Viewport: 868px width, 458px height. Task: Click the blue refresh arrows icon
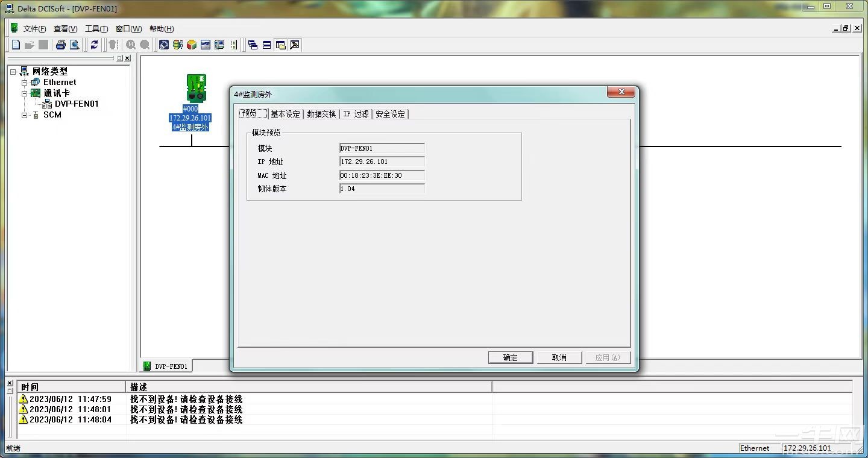point(94,45)
